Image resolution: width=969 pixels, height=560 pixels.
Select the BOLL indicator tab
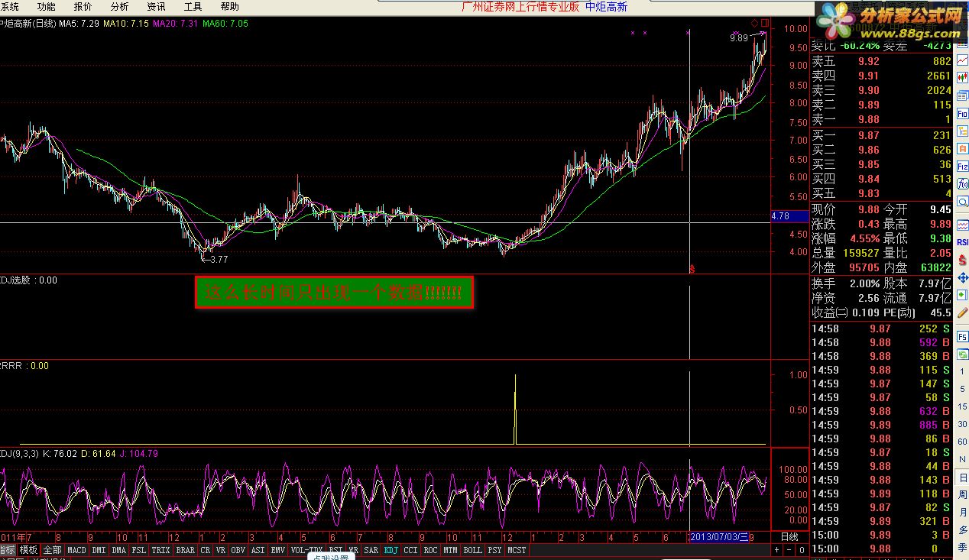click(472, 550)
